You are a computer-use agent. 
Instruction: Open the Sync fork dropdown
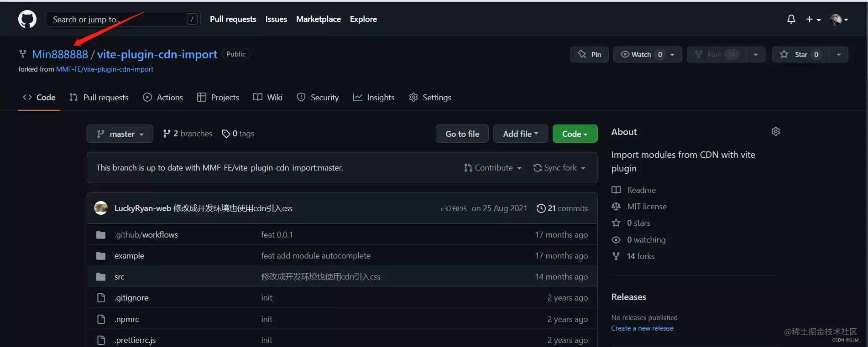click(x=559, y=168)
